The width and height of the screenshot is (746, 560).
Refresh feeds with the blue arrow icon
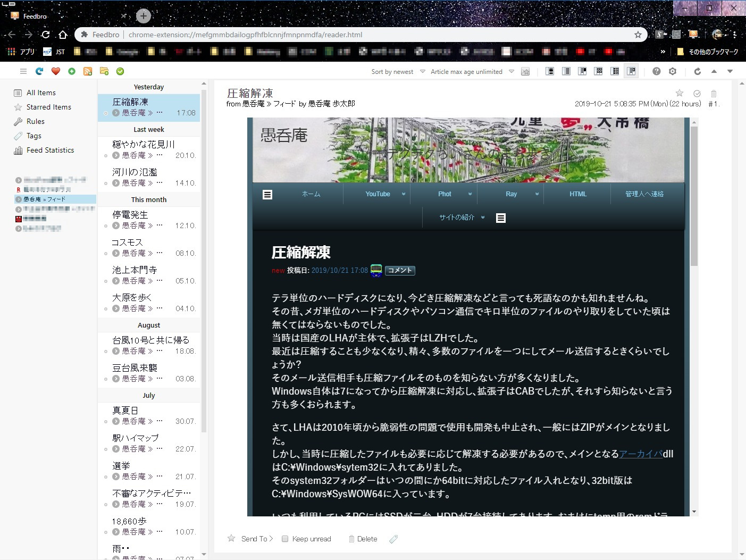[39, 71]
